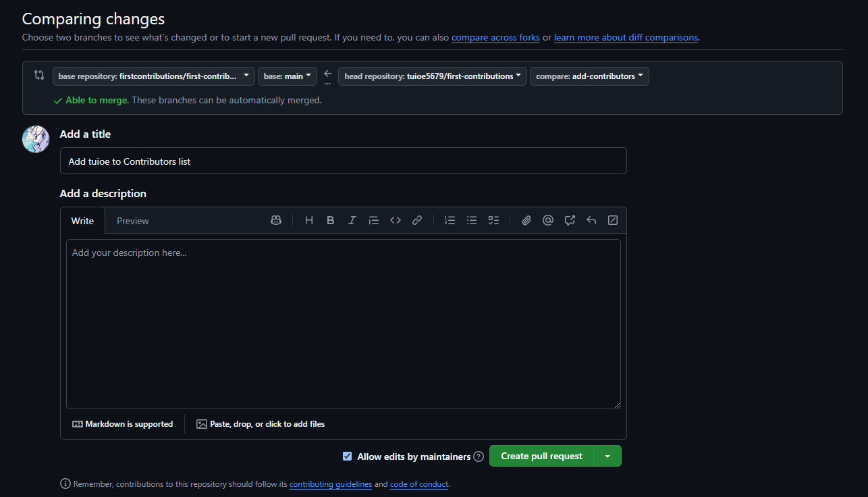
Task: Reference an issue or pull request icon
Action: [x=570, y=220]
